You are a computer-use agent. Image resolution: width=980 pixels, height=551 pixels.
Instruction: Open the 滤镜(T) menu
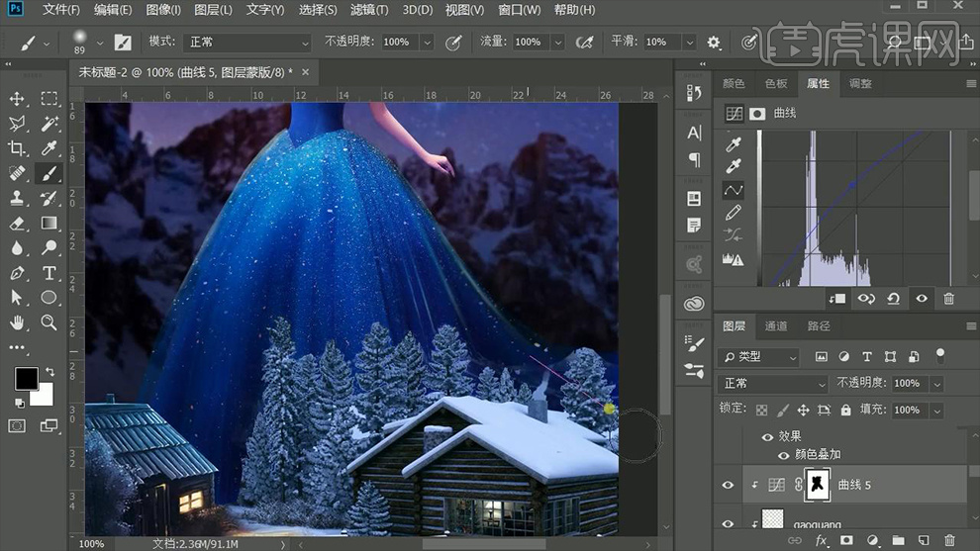point(369,10)
